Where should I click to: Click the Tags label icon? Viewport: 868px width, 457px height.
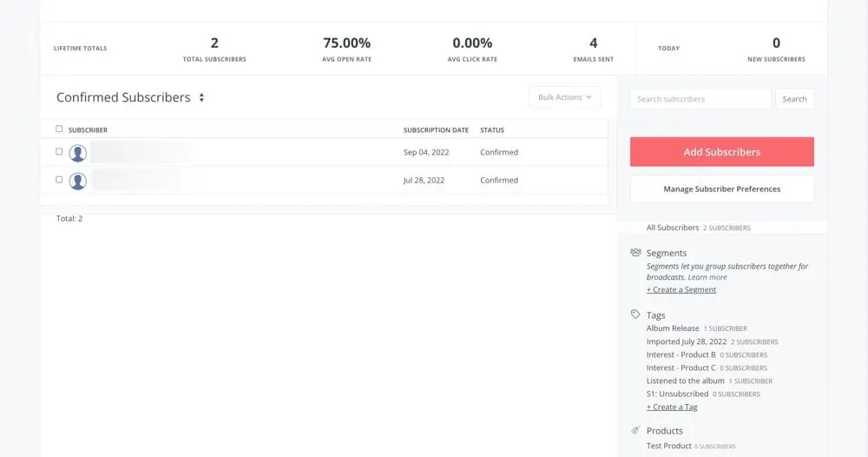click(636, 315)
